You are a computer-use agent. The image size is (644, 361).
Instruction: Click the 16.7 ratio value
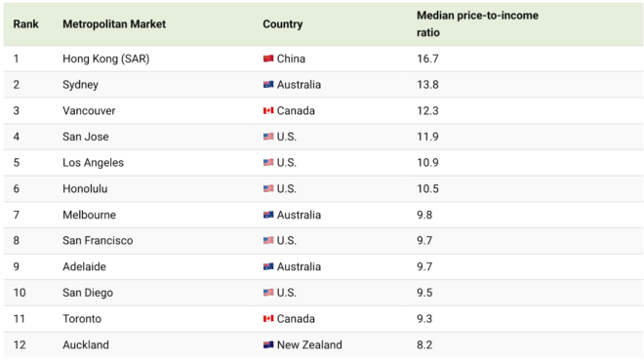427,59
